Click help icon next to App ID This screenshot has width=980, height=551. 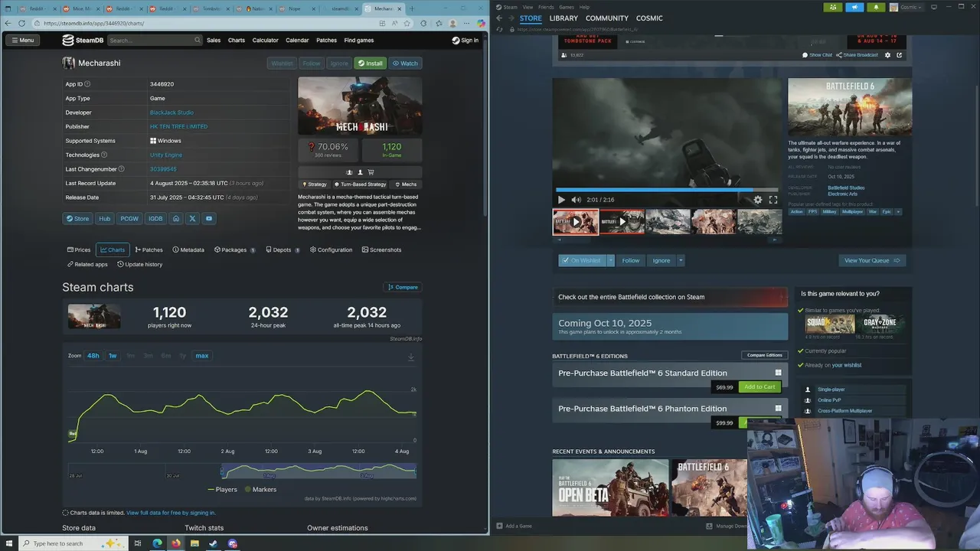point(87,84)
